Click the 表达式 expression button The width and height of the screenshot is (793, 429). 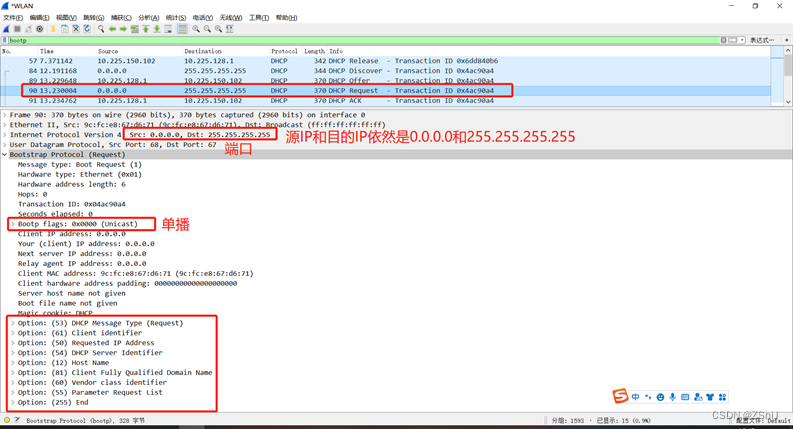point(762,40)
